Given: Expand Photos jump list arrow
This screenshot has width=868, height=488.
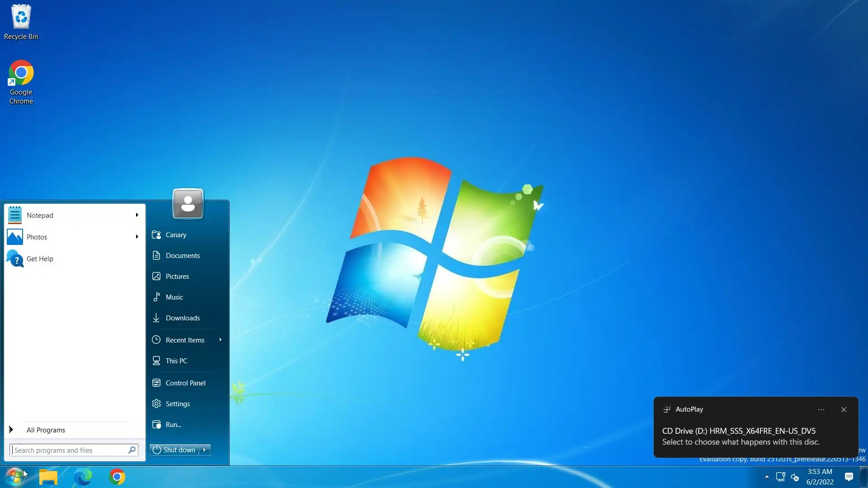Looking at the screenshot, I should tap(137, 237).
